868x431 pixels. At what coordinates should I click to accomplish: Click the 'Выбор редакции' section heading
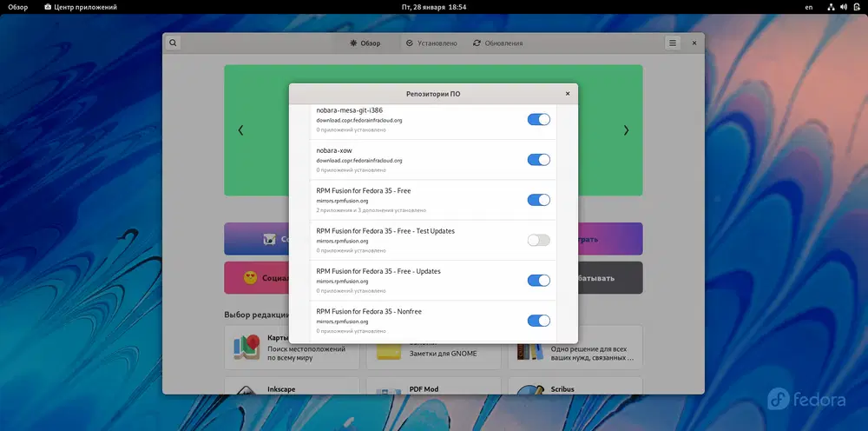coord(256,315)
